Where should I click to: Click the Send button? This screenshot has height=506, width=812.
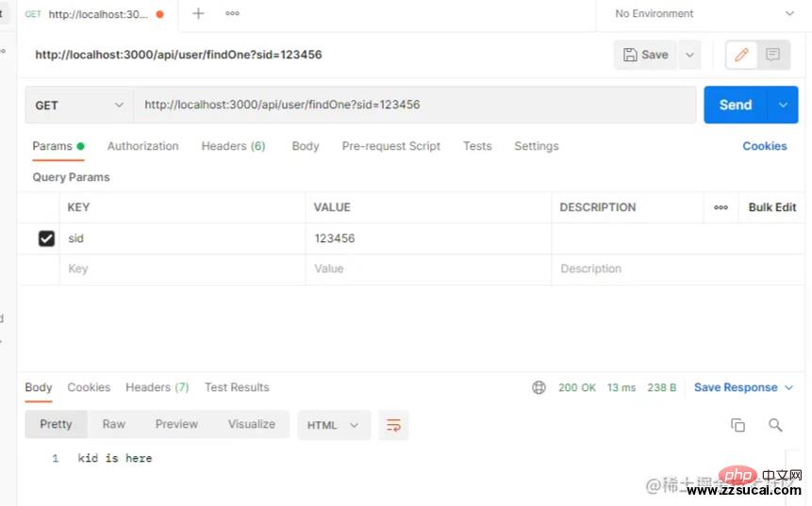[736, 105]
